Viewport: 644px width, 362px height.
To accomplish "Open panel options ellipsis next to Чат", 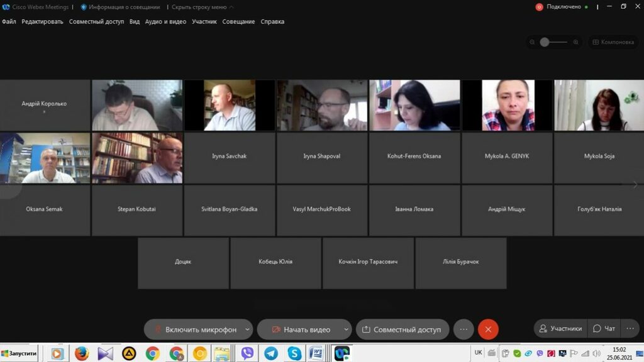I will pos(629,329).
